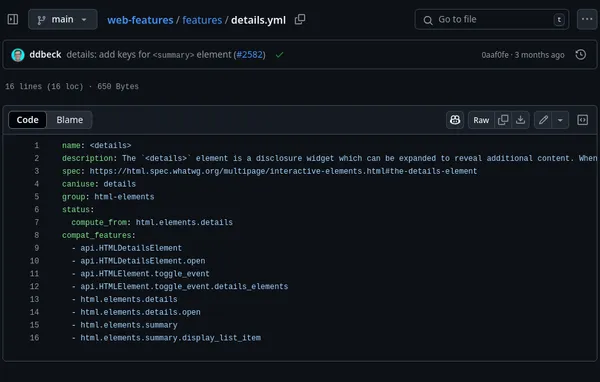Click 'html.elements.summary.display_list_item' on line 16

(171, 338)
